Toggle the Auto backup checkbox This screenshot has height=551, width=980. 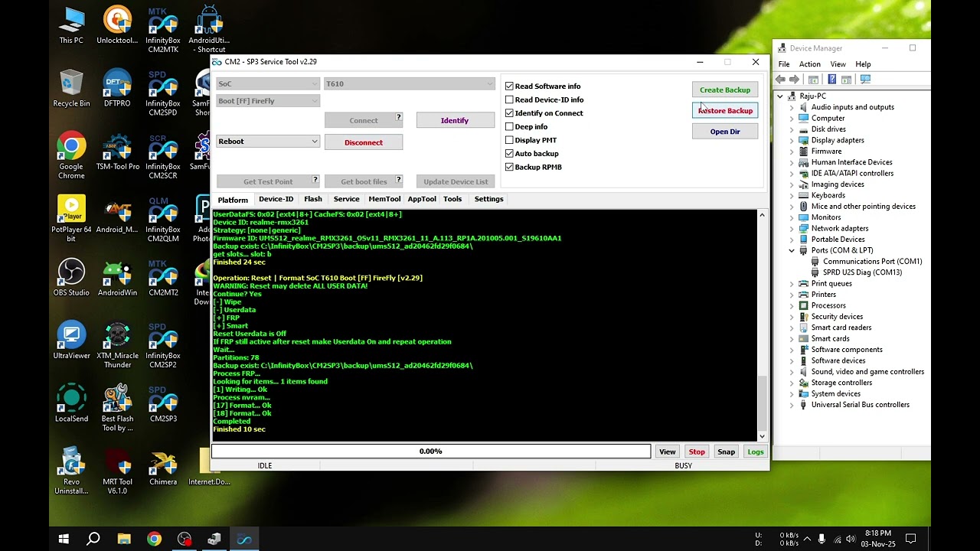pyautogui.click(x=509, y=153)
